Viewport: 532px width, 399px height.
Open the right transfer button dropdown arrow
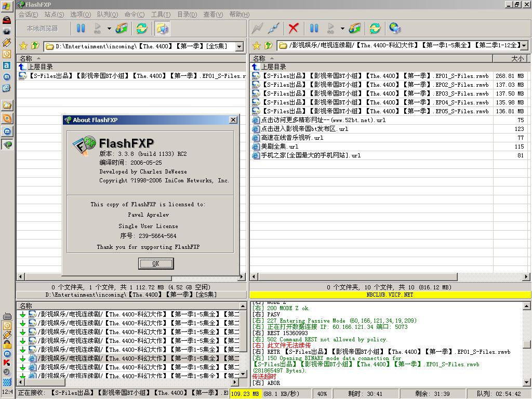(x=342, y=29)
